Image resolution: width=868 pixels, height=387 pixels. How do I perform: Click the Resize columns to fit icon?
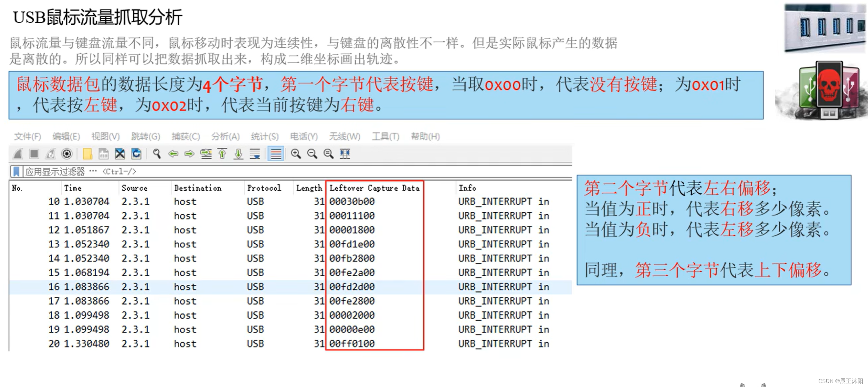(x=345, y=154)
